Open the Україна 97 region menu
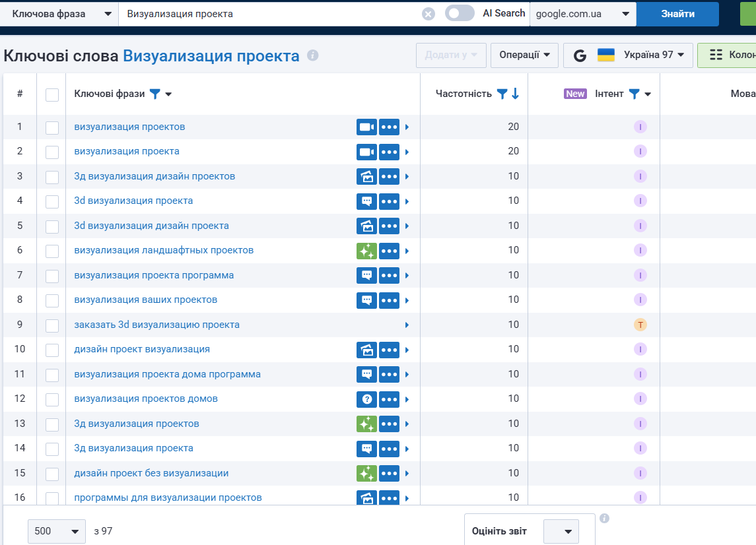756x545 pixels. (x=628, y=55)
